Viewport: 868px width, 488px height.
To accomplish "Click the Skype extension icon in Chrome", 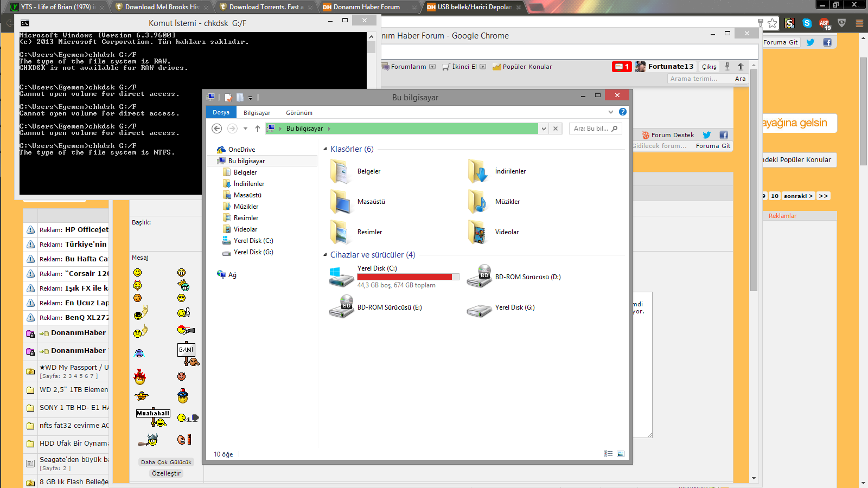I will click(807, 23).
